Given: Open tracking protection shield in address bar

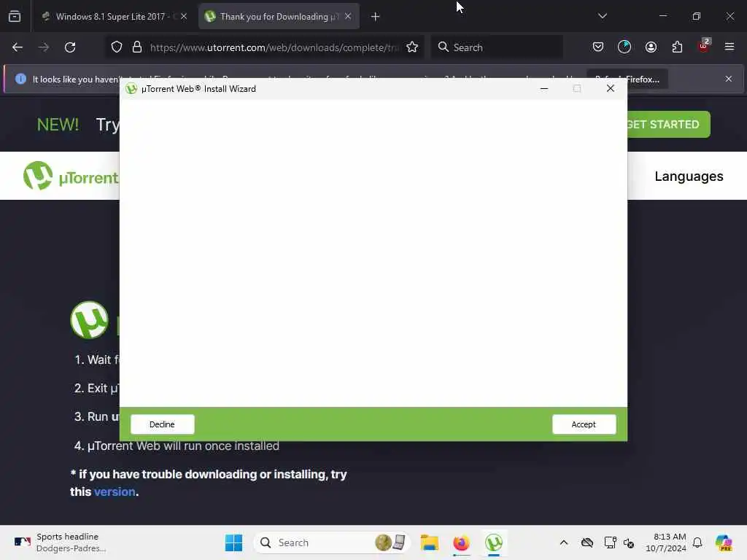Looking at the screenshot, I should (x=117, y=47).
